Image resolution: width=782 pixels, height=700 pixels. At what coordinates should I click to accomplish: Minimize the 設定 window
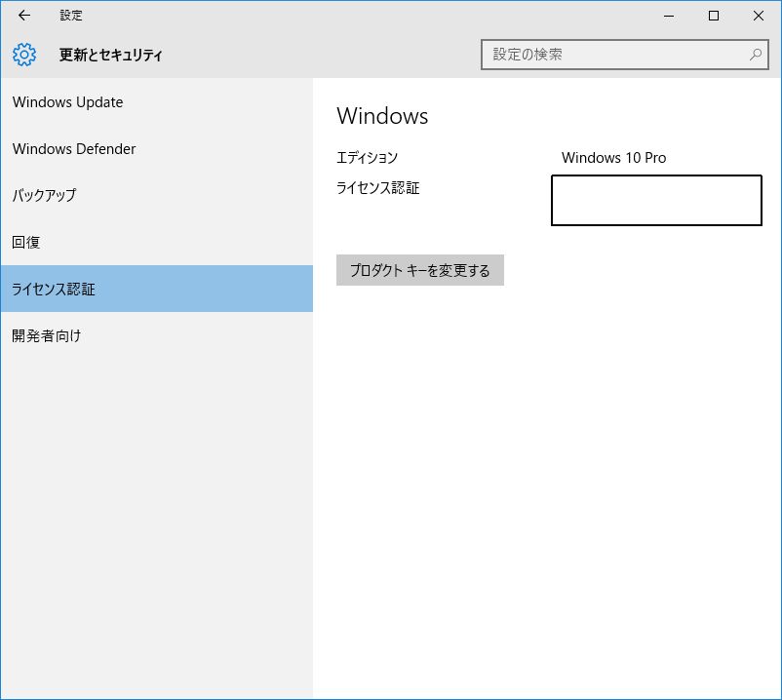click(669, 16)
